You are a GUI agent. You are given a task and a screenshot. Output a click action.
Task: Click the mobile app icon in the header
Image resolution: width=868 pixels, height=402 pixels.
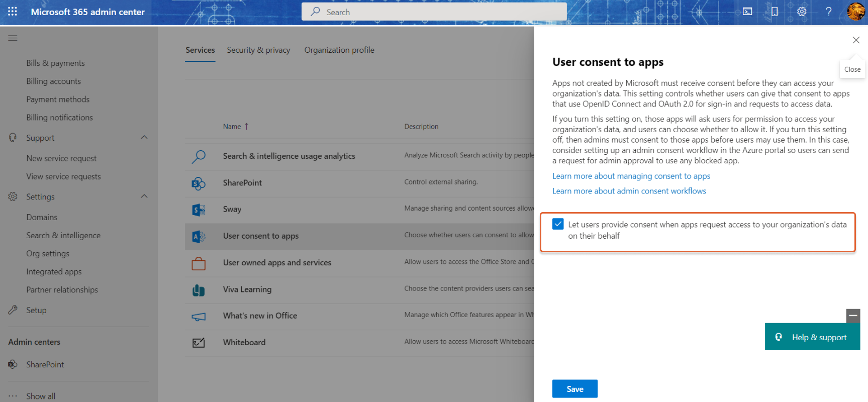(x=775, y=12)
